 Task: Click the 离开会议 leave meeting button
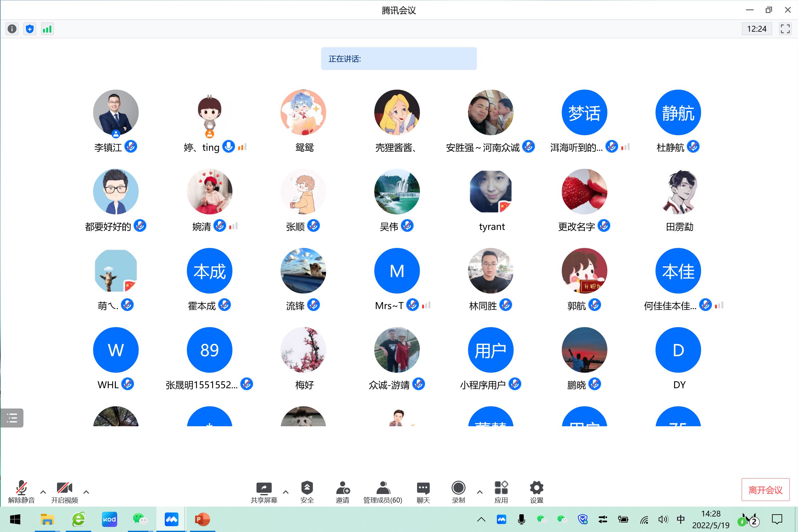click(765, 490)
